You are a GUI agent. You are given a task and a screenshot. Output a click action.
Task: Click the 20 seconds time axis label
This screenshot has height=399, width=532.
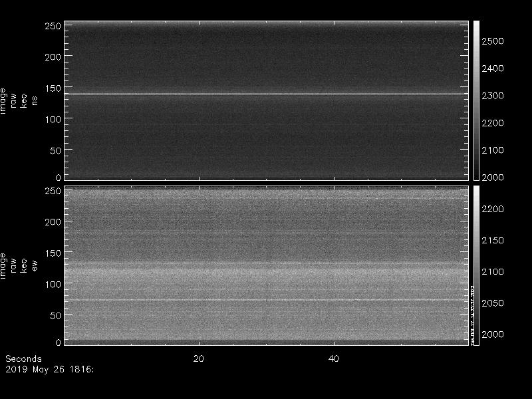coord(199,358)
